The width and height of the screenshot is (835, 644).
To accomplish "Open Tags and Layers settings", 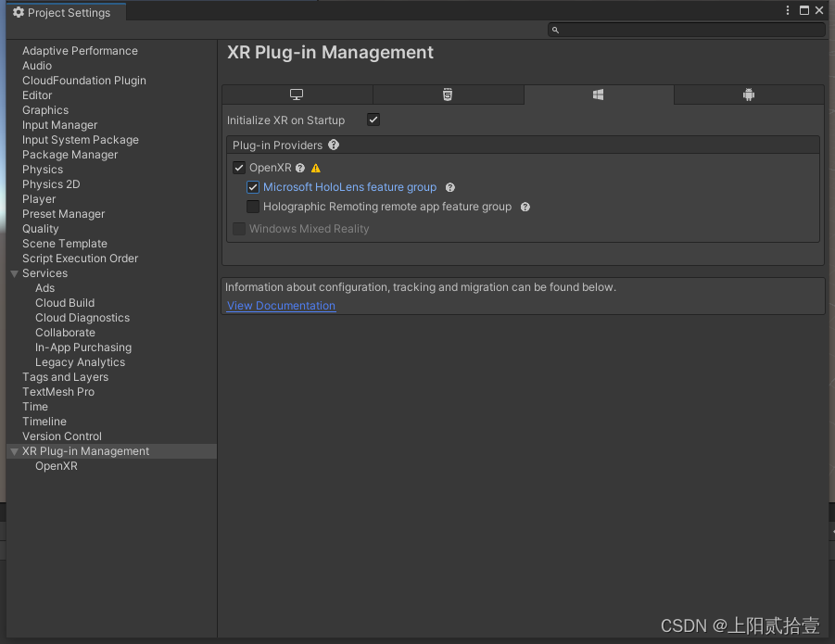I will click(x=65, y=377).
